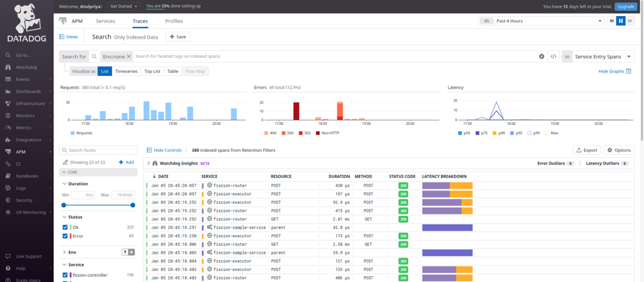Click the Search facets input field

[x=100, y=150]
